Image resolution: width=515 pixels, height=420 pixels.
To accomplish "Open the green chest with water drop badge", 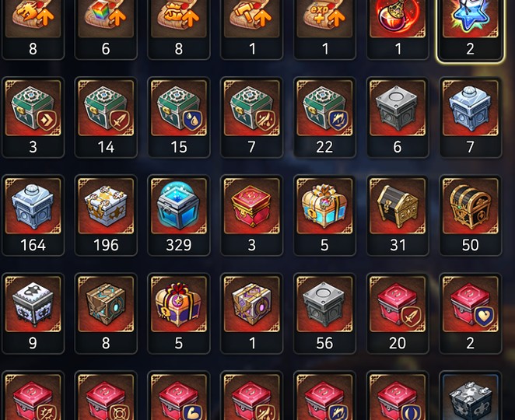I will [x=179, y=117].
